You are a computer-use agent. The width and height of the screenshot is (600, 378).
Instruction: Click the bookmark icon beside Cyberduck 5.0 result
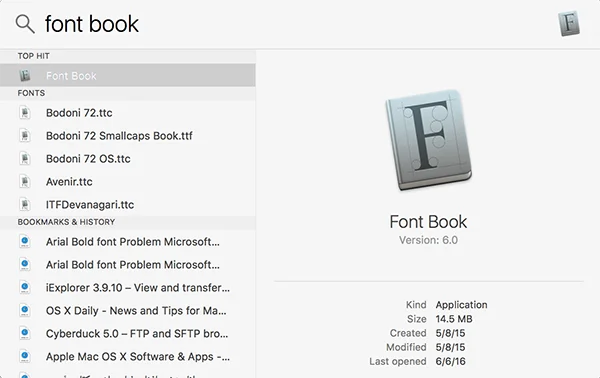click(x=25, y=334)
